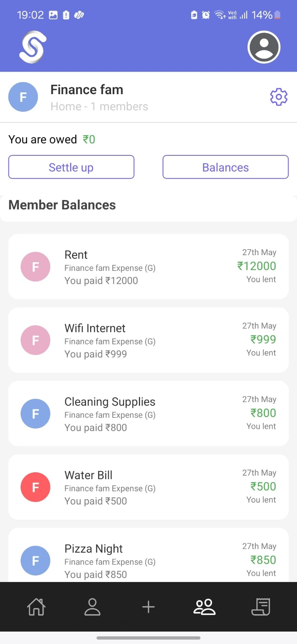Open the receipt activity icon tab
This screenshot has height=644, width=297.
(x=261, y=607)
